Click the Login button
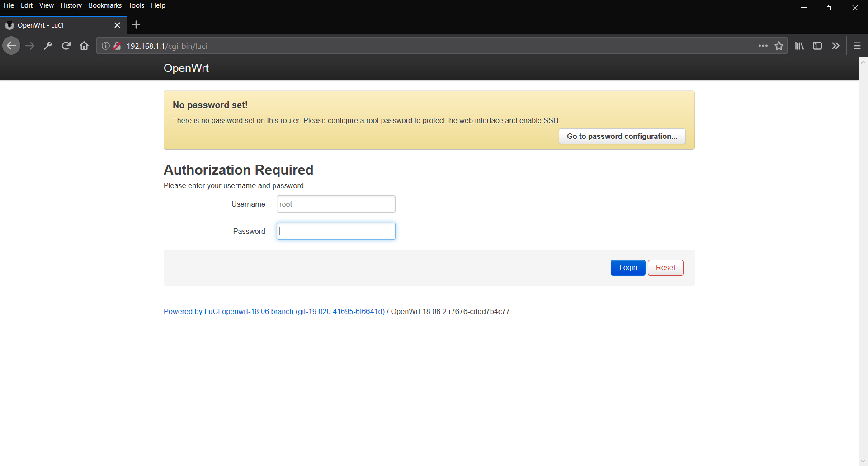 (x=627, y=267)
